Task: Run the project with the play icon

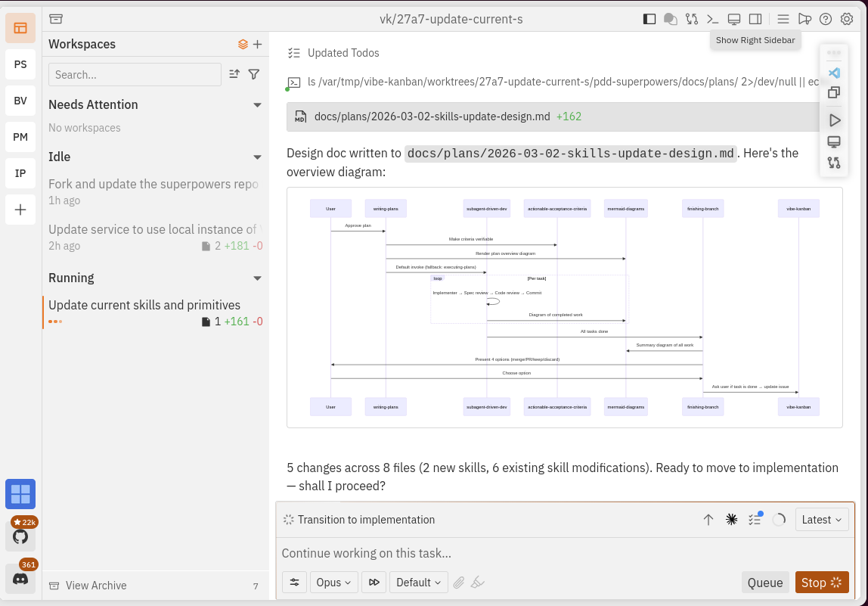Action: [833, 121]
